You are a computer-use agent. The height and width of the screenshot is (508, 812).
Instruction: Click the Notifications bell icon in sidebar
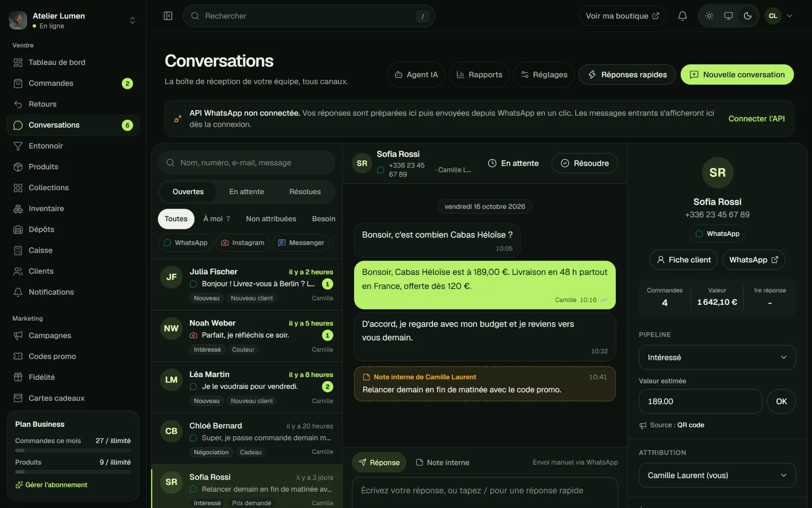(x=18, y=292)
